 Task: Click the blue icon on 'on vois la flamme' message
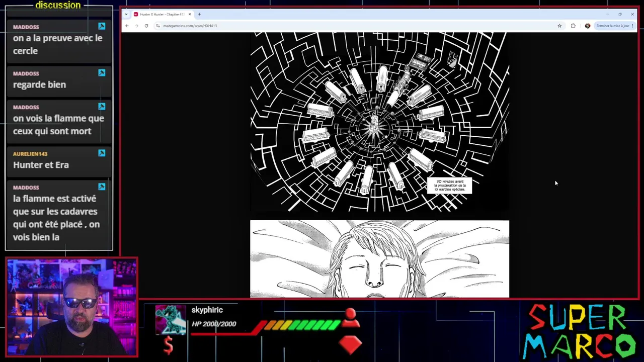pos(102,107)
